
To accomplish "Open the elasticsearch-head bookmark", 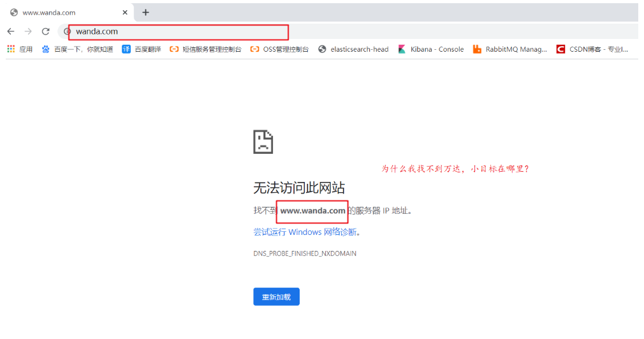I will (353, 49).
